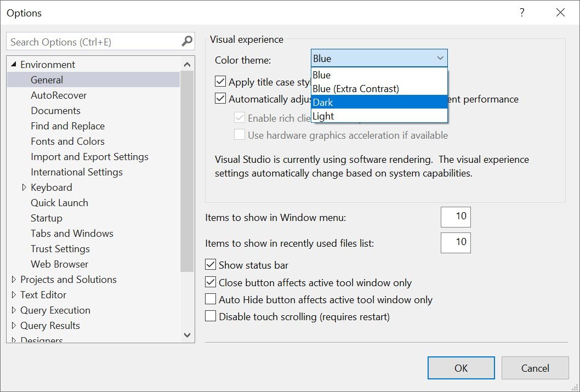Expand the Query Execution node
Screen dimensions: 580x392
click(x=14, y=310)
